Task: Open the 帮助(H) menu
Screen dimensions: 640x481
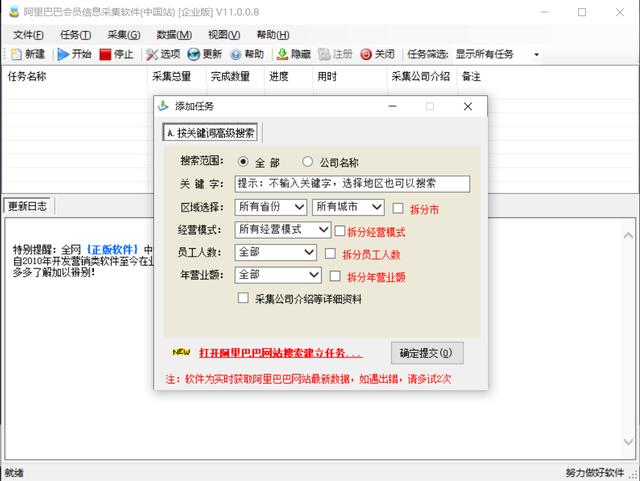Action: [273, 35]
